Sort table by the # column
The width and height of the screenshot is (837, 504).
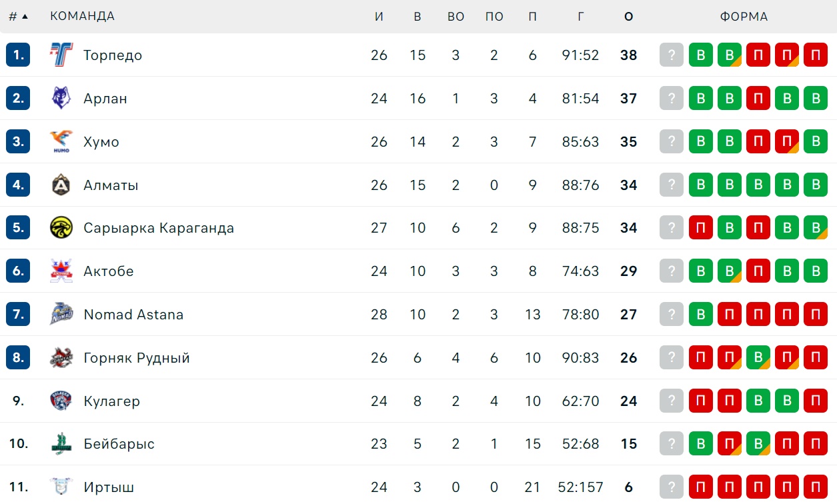tap(18, 17)
